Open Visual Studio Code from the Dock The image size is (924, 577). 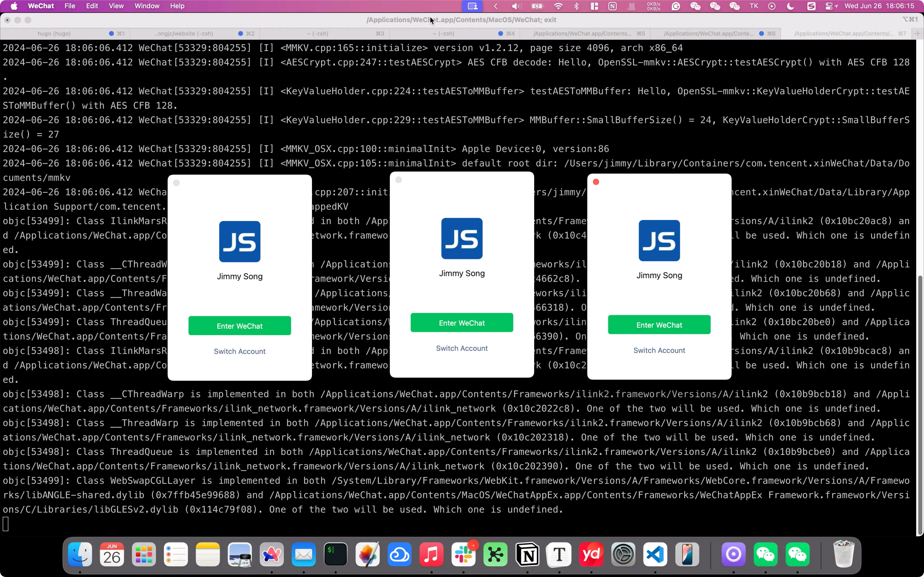(655, 555)
